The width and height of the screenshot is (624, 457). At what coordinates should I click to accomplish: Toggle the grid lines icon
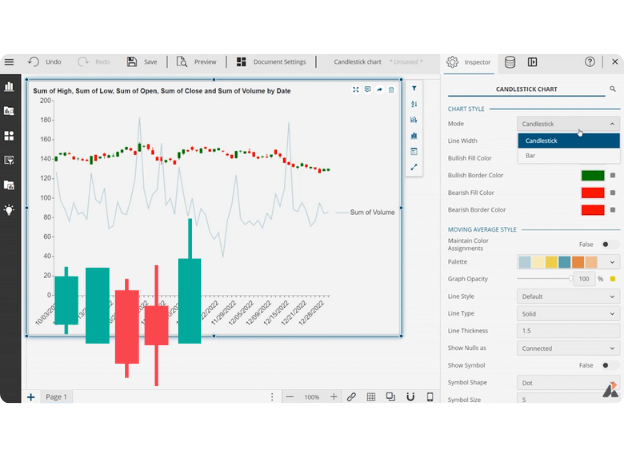[x=371, y=397]
